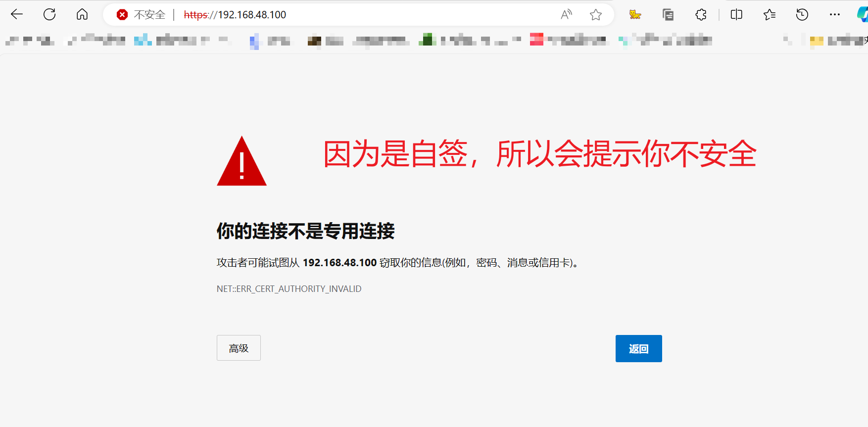Go back to the previous page
This screenshot has width=868, height=427.
[x=17, y=15]
